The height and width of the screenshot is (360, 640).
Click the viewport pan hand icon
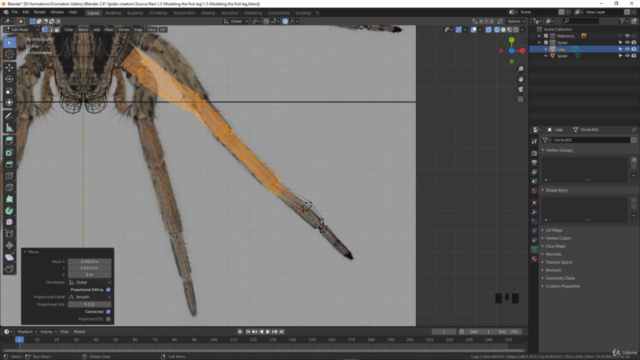tap(521, 79)
